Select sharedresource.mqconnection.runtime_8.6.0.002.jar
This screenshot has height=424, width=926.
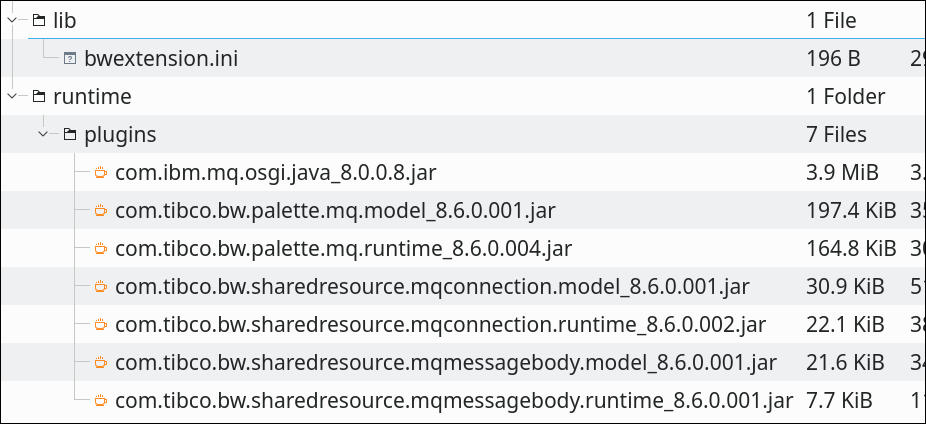pyautogui.click(x=441, y=324)
